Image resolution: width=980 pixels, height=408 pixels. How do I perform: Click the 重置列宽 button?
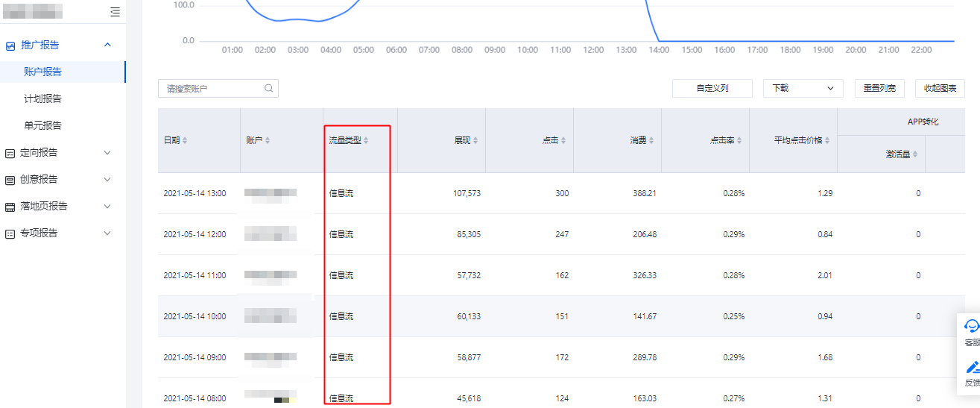click(x=879, y=88)
